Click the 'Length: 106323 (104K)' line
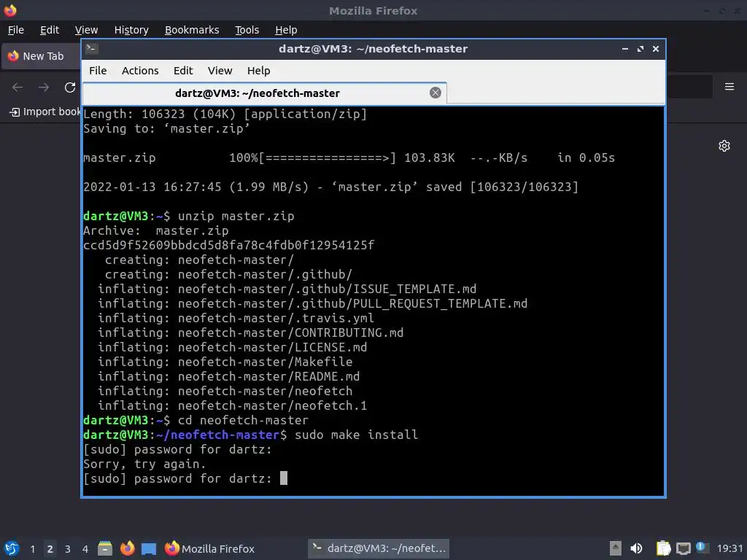 coord(225,114)
